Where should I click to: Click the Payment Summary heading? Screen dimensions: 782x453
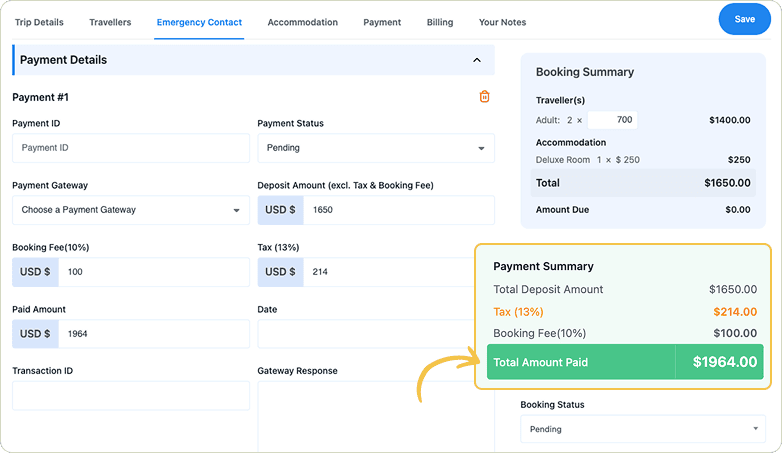point(543,266)
